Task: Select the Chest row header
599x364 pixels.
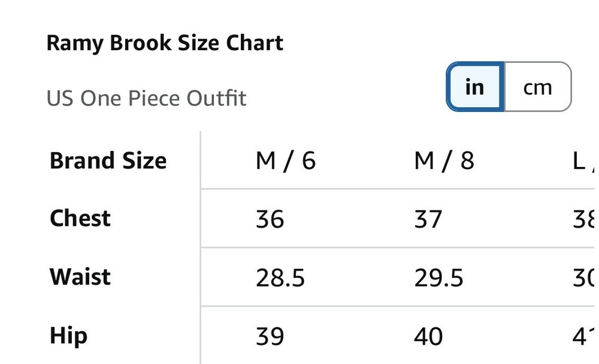Action: pos(80,218)
